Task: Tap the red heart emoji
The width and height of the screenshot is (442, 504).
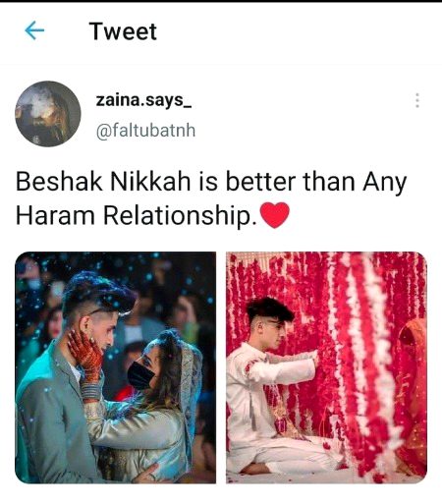Action: coord(274,215)
